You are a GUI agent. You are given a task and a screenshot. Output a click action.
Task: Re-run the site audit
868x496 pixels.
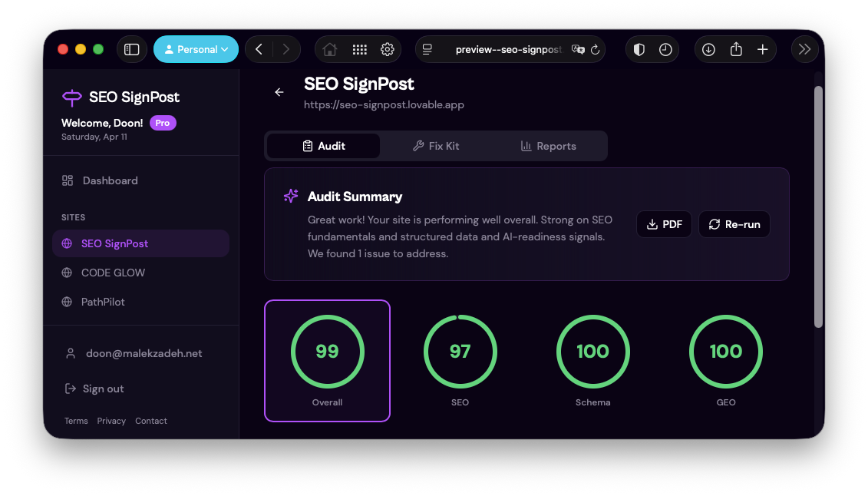point(734,224)
